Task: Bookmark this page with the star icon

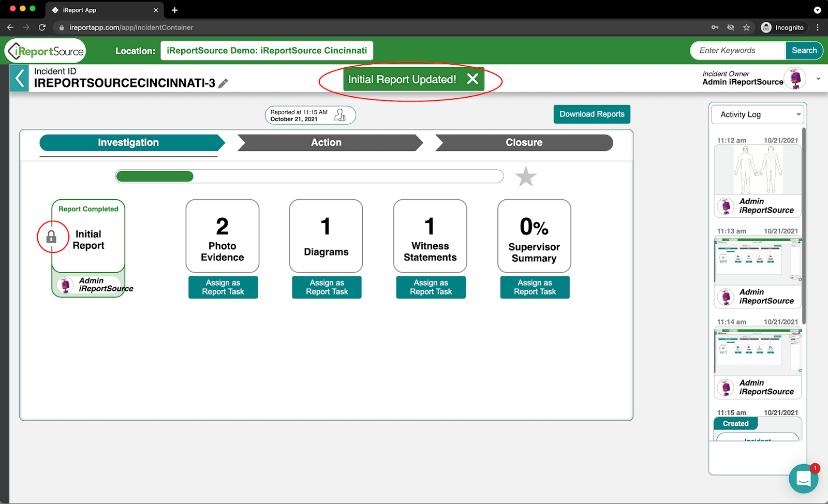Action: click(746, 27)
